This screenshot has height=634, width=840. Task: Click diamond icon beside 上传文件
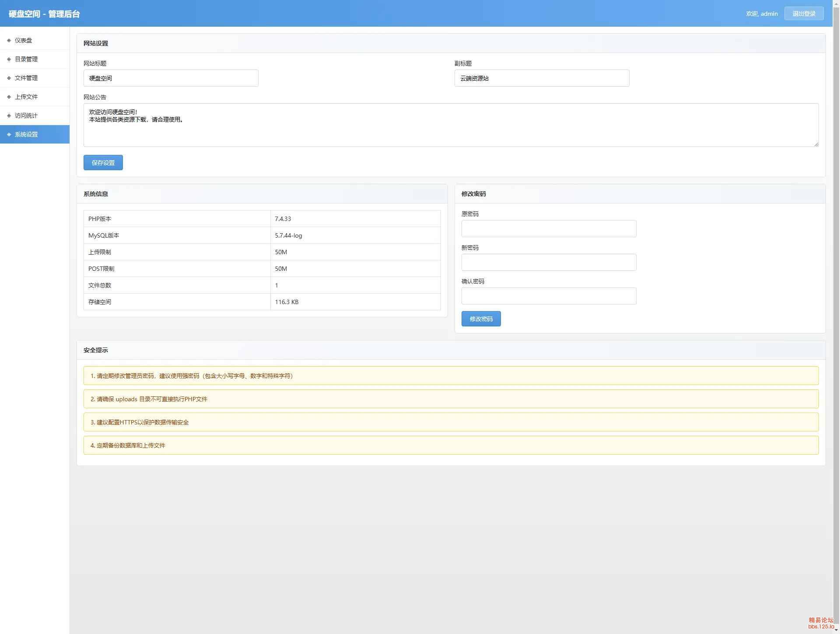9,97
